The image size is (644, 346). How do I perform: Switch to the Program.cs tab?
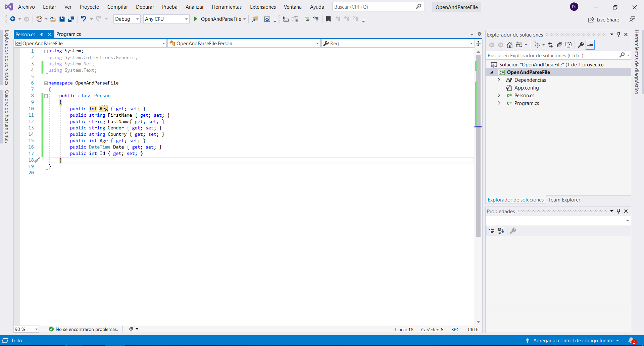[68, 34]
